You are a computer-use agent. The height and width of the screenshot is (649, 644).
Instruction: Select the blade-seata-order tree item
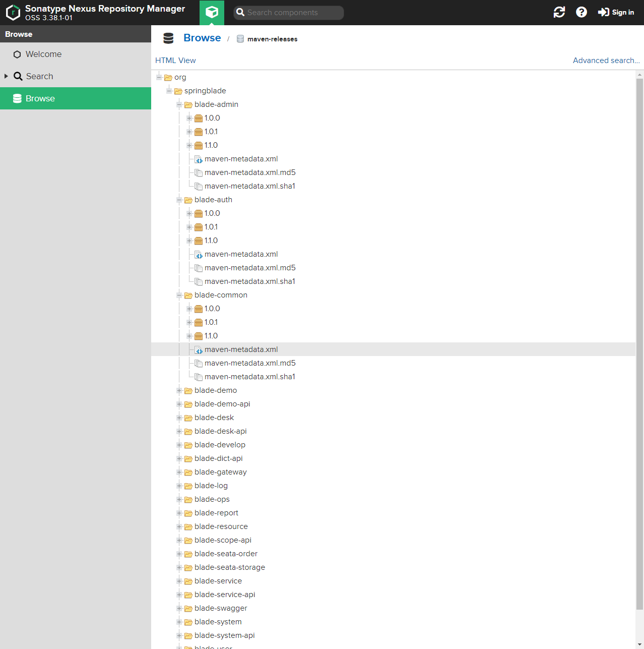(x=226, y=554)
